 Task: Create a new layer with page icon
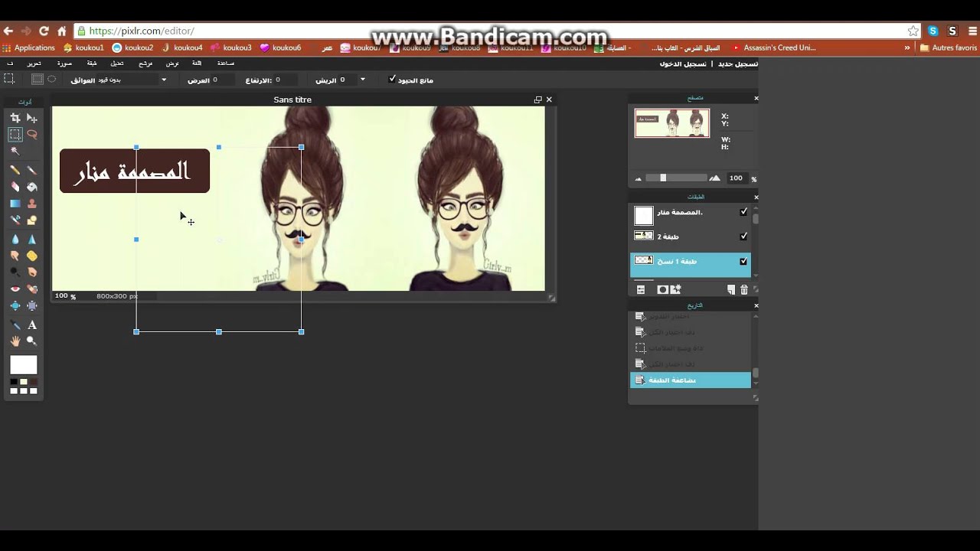pos(731,290)
